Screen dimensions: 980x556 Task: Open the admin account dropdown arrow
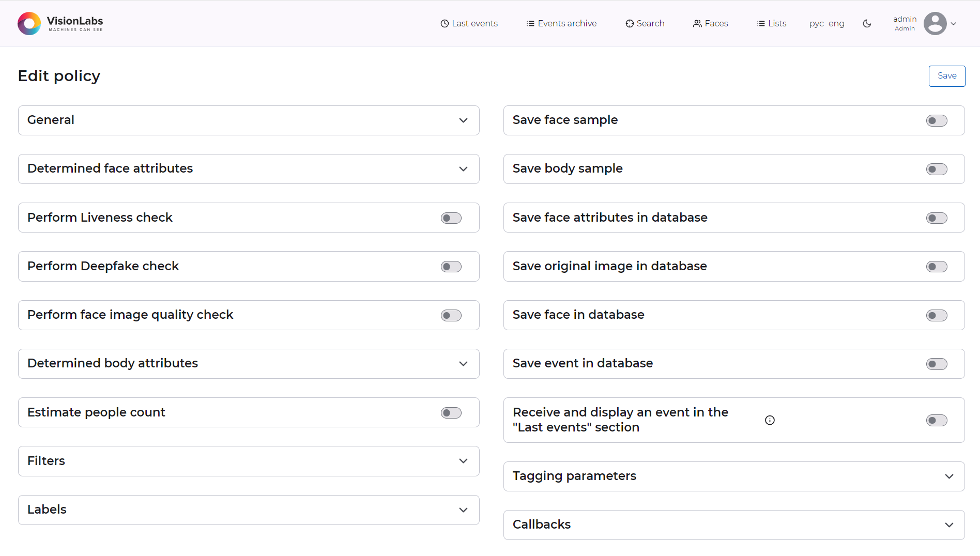[x=954, y=23]
